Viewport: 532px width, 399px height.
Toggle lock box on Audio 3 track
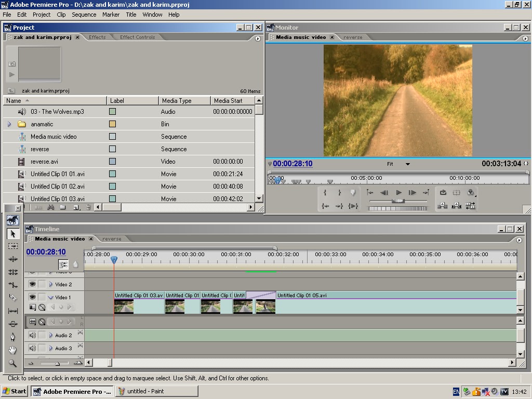(42, 348)
